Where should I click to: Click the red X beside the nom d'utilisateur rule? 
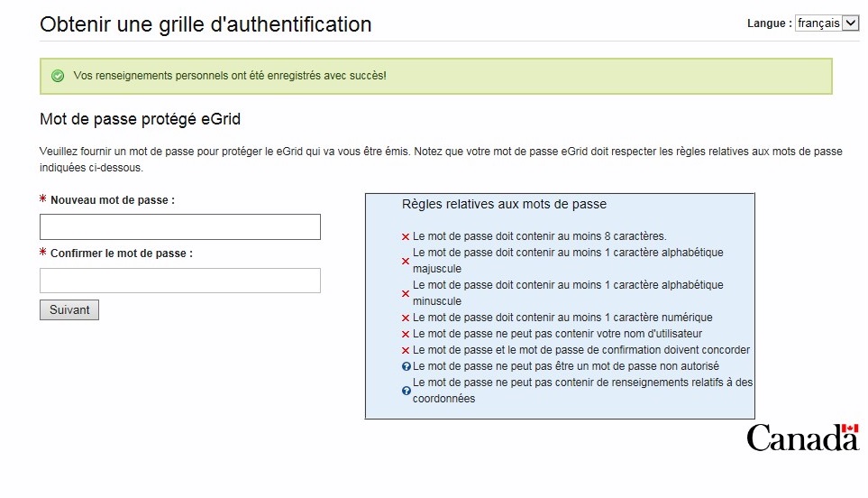click(406, 335)
